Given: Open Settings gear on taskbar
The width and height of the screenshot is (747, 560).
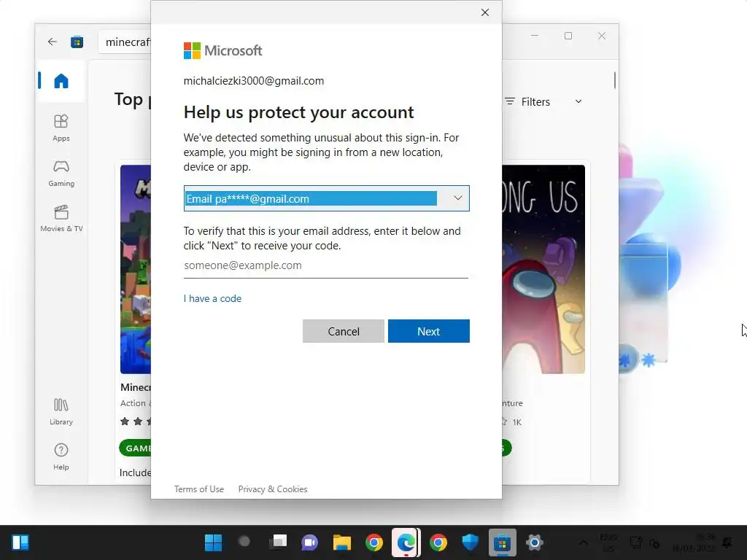Looking at the screenshot, I should (x=535, y=542).
